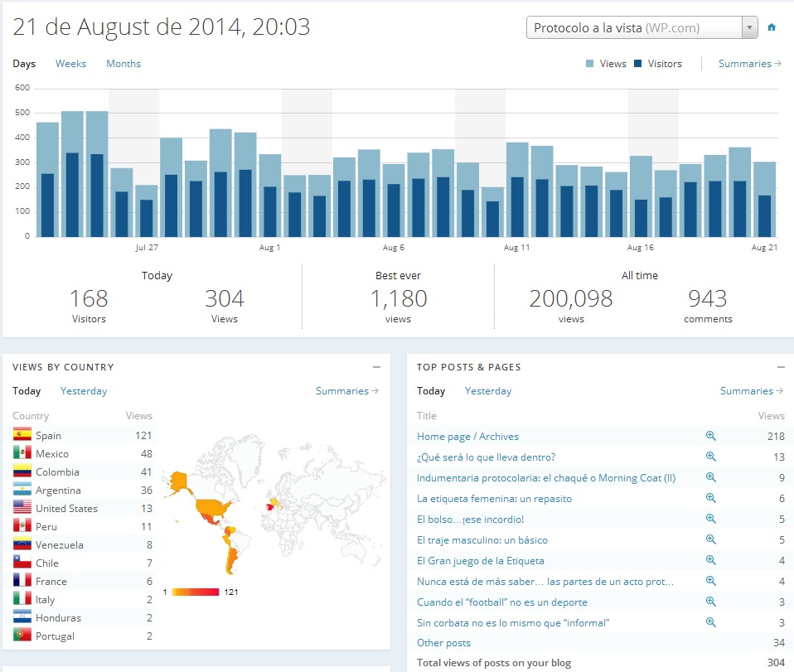794x672 pixels.
Task: Click the Chile flag icon
Action: [x=22, y=562]
